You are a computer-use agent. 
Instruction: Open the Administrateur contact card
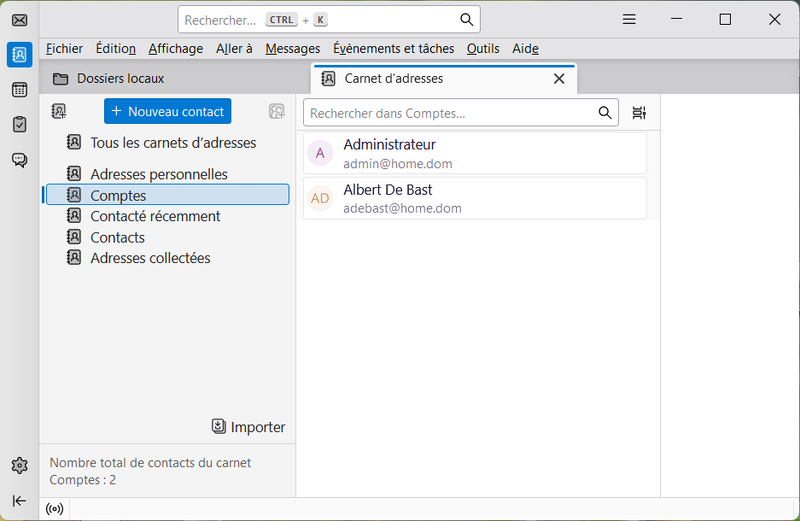point(475,153)
